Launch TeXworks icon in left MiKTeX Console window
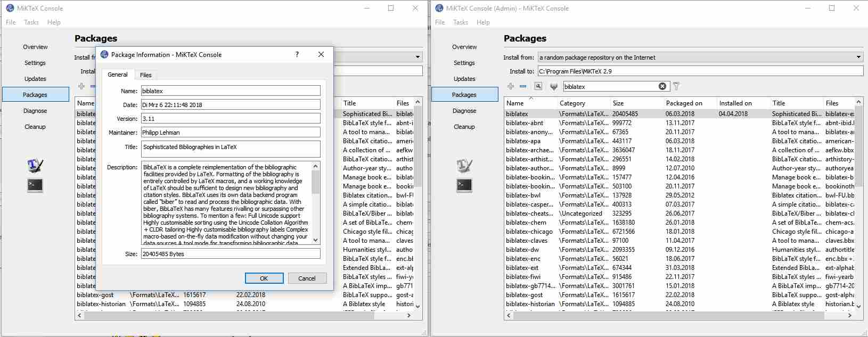The image size is (868, 337). tap(35, 166)
